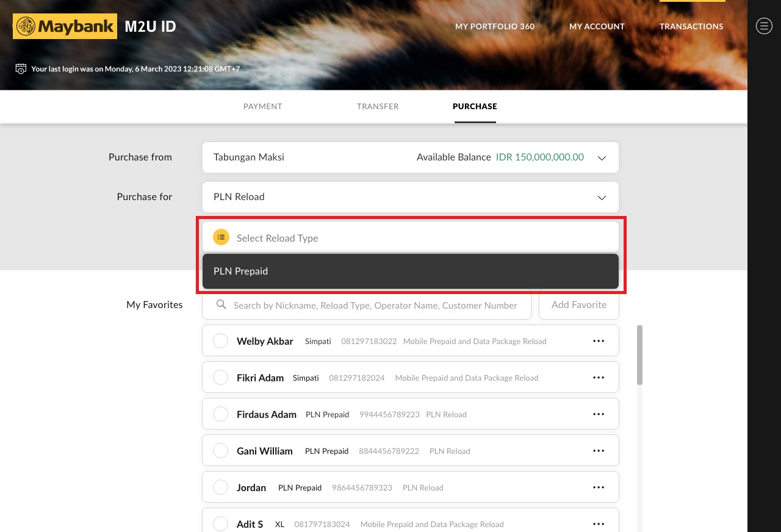Switch to the TRANSFER tab
Viewport: 781px width, 532px height.
[x=378, y=106]
